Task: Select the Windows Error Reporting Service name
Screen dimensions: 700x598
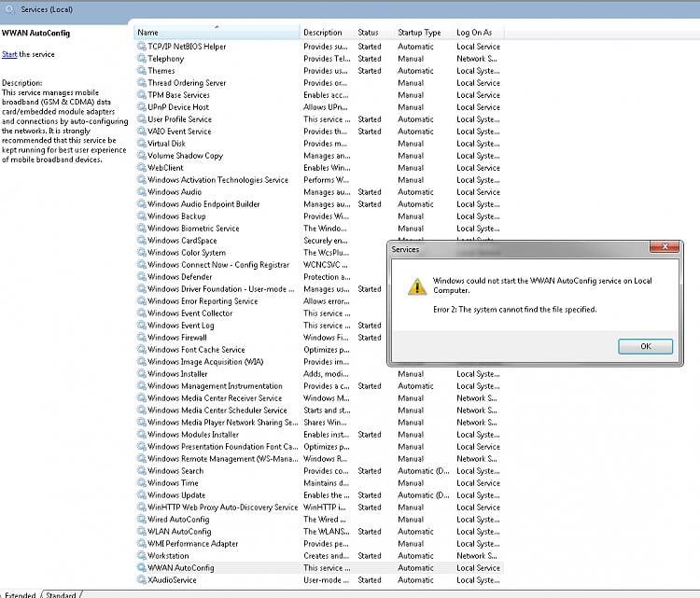Action: pyautogui.click(x=203, y=301)
